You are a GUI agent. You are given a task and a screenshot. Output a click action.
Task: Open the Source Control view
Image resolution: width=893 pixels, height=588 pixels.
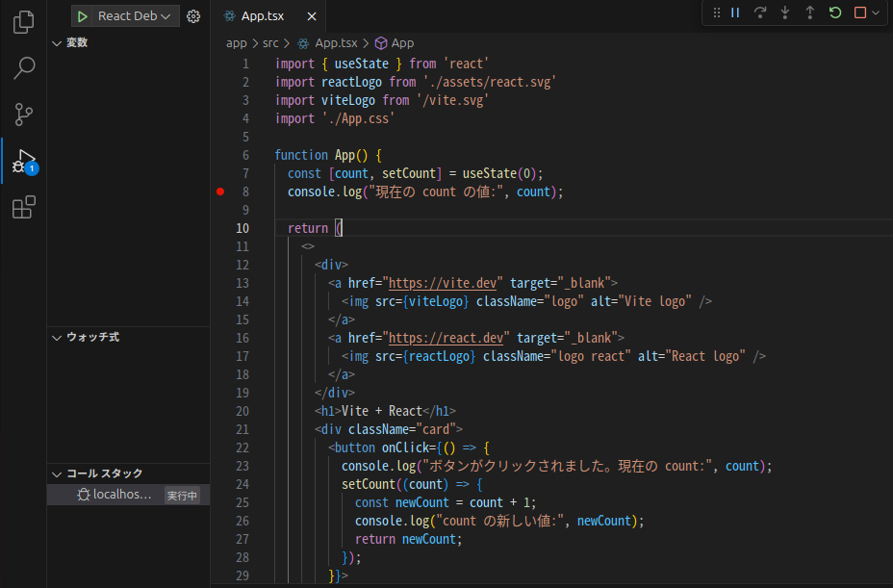coord(24,115)
